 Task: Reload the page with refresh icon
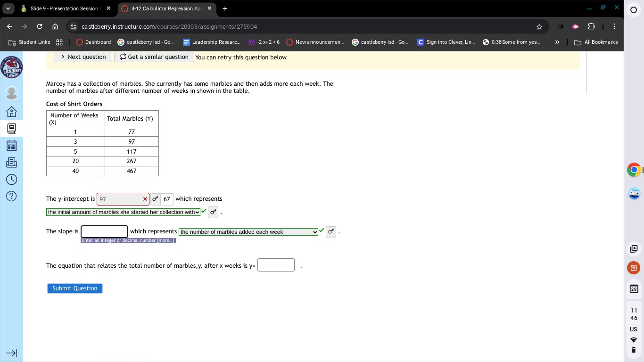click(40, 26)
